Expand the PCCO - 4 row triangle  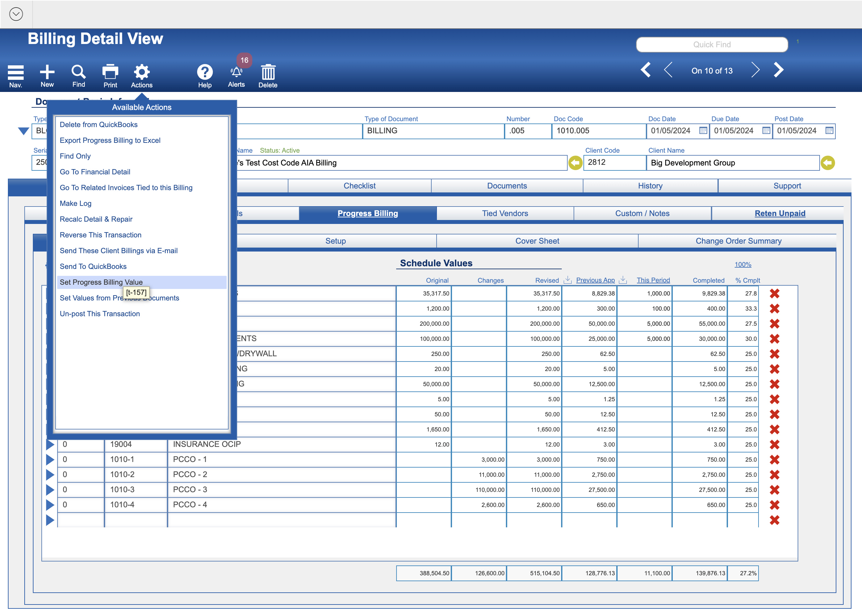coord(50,505)
